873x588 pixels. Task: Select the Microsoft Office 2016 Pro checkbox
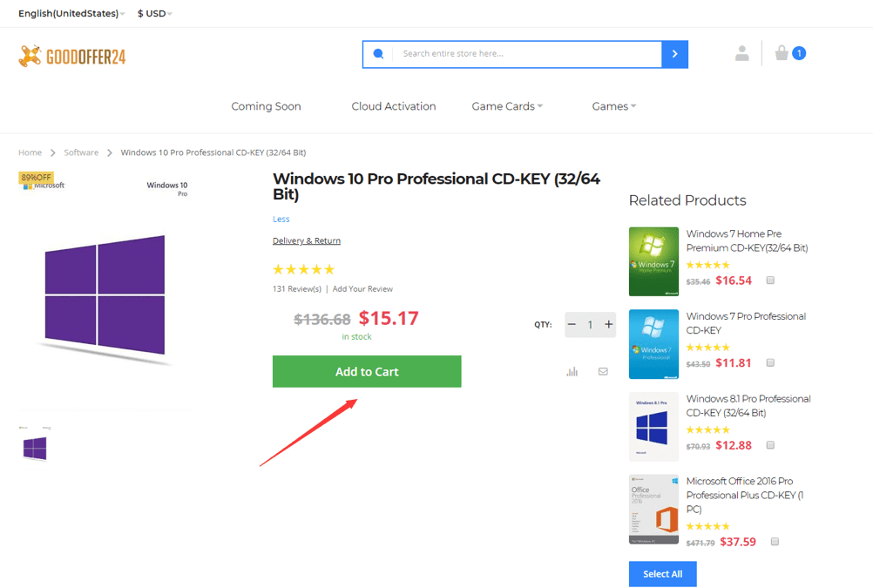(775, 542)
